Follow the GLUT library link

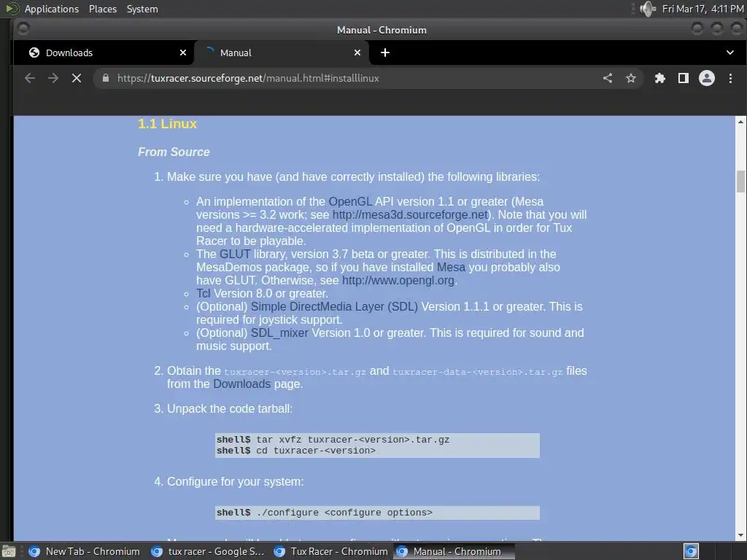tap(235, 254)
